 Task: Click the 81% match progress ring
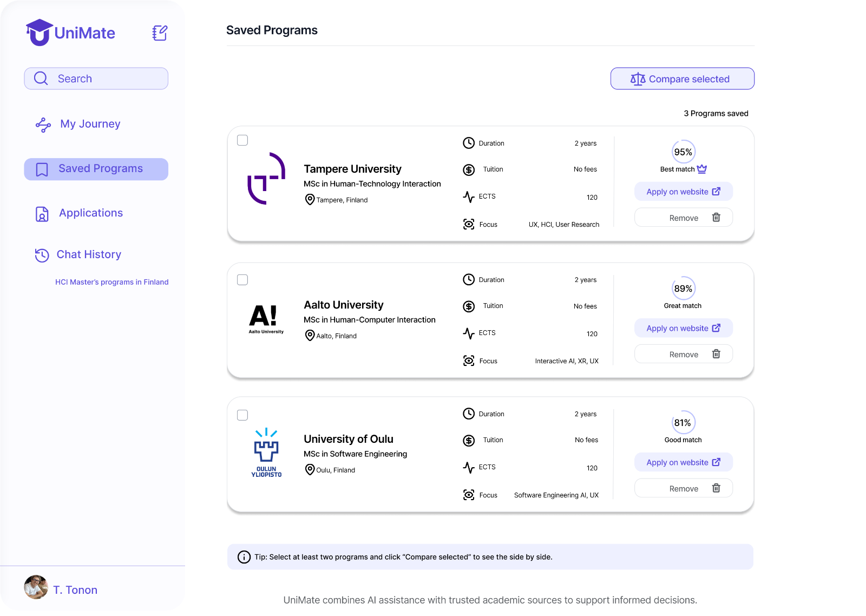[683, 423]
